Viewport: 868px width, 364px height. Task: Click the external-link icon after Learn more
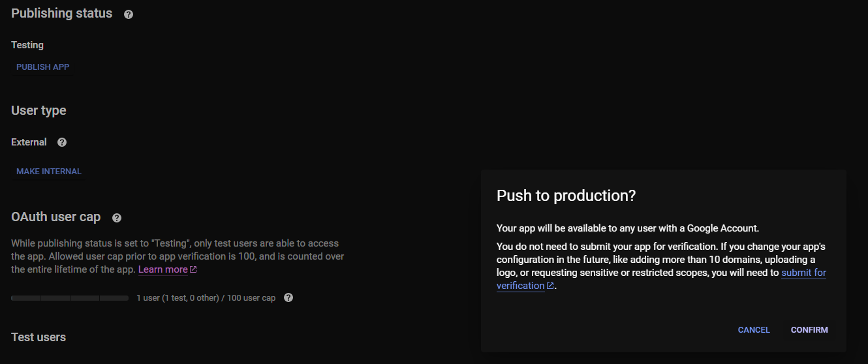(x=193, y=270)
